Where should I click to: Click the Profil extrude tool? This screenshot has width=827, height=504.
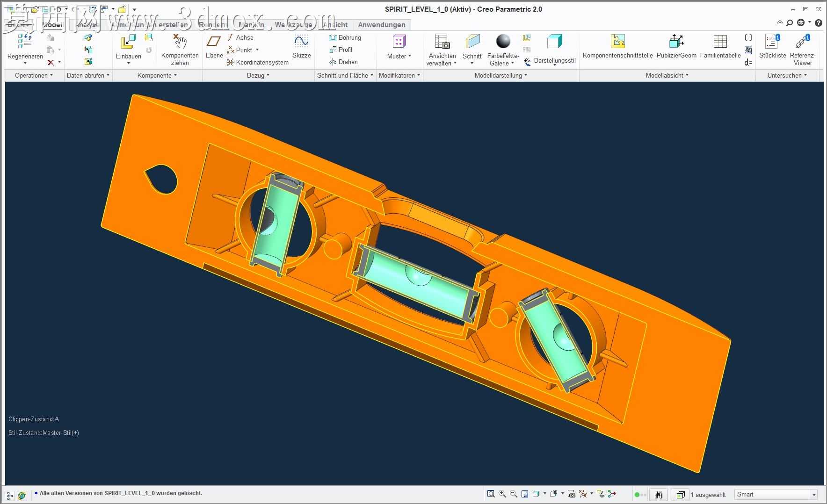tap(341, 50)
